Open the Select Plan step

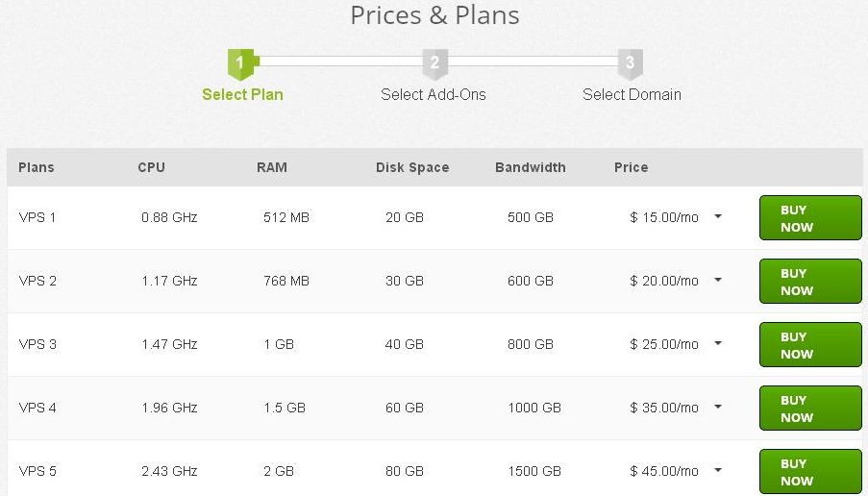coord(242,94)
